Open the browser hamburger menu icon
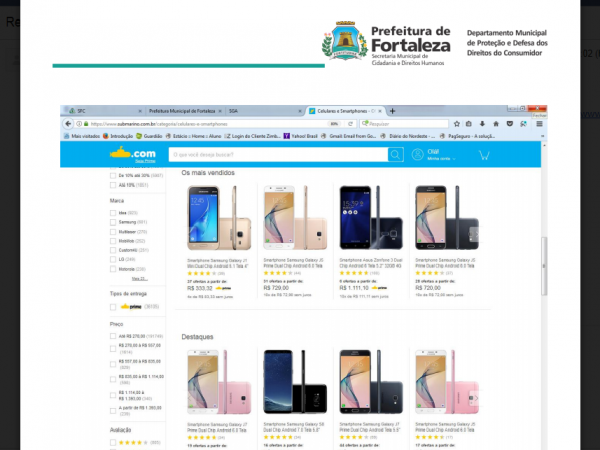Image resolution: width=600 pixels, height=450 pixels. (539, 124)
